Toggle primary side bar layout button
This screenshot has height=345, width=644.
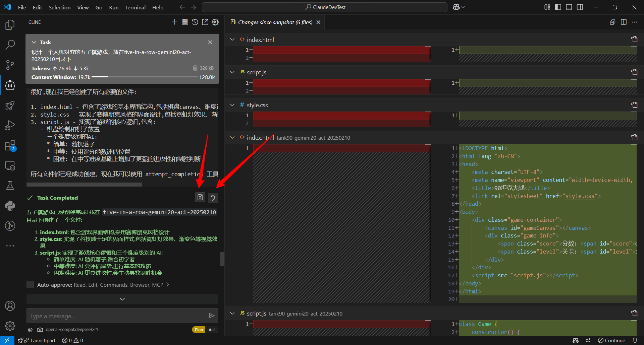coord(558,7)
